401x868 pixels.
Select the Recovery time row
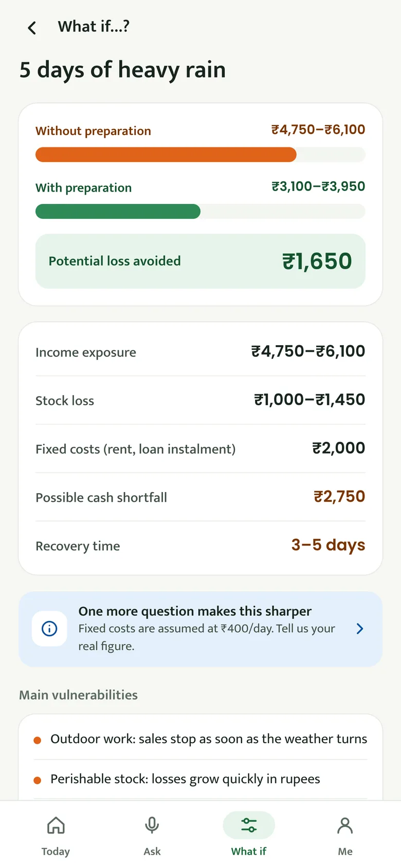point(200,545)
